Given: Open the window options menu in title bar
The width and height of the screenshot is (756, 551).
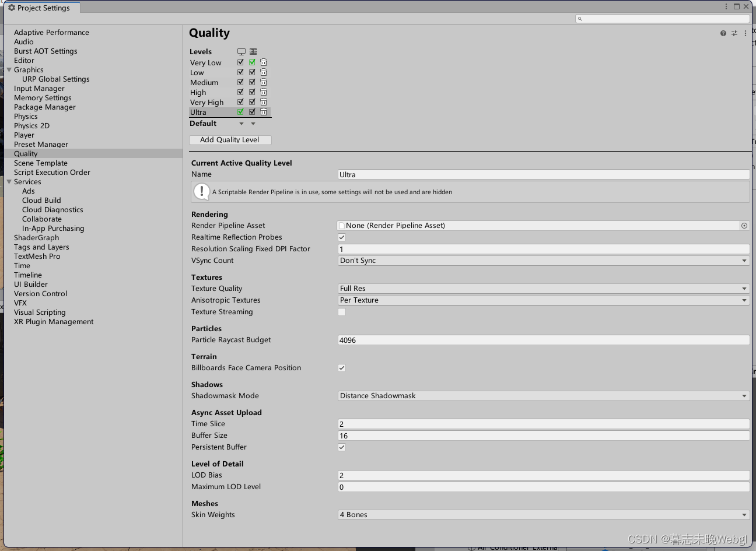Looking at the screenshot, I should click(x=726, y=6).
